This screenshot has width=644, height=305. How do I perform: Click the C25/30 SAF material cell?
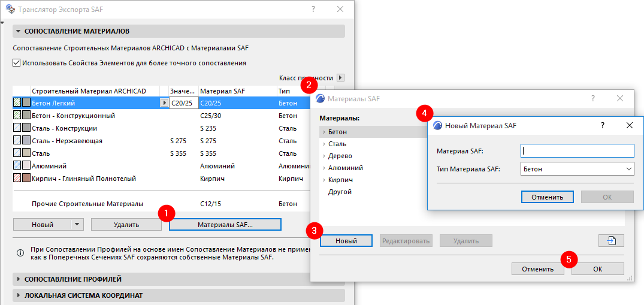(210, 116)
